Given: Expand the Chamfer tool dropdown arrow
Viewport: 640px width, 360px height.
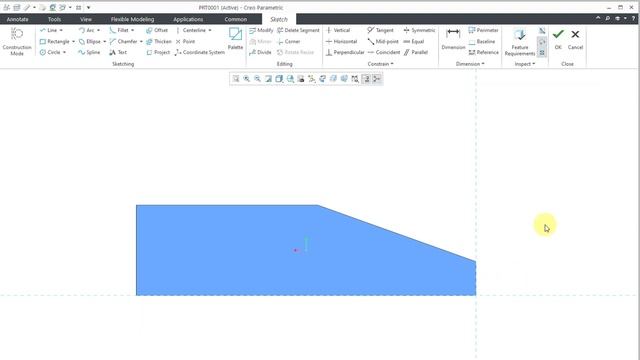Looking at the screenshot, I should (x=141, y=42).
